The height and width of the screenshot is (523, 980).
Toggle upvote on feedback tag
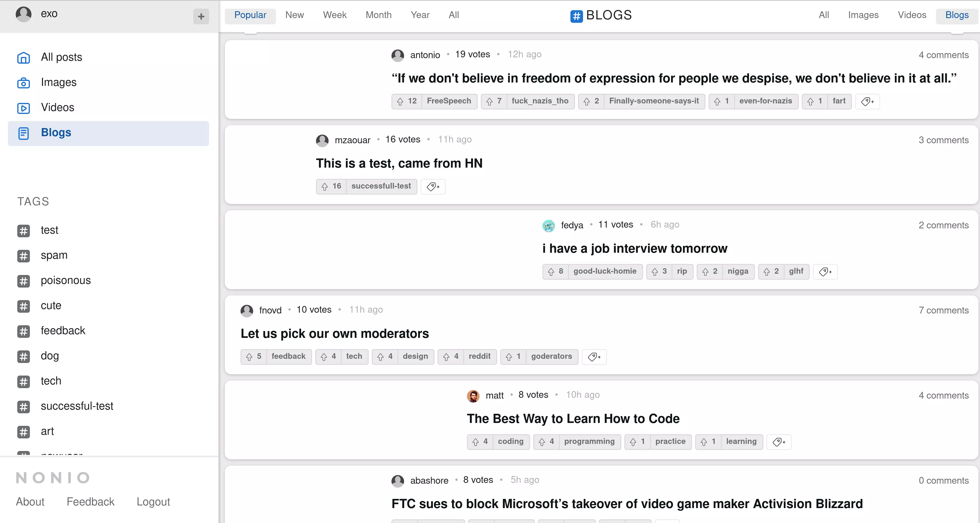tap(249, 357)
